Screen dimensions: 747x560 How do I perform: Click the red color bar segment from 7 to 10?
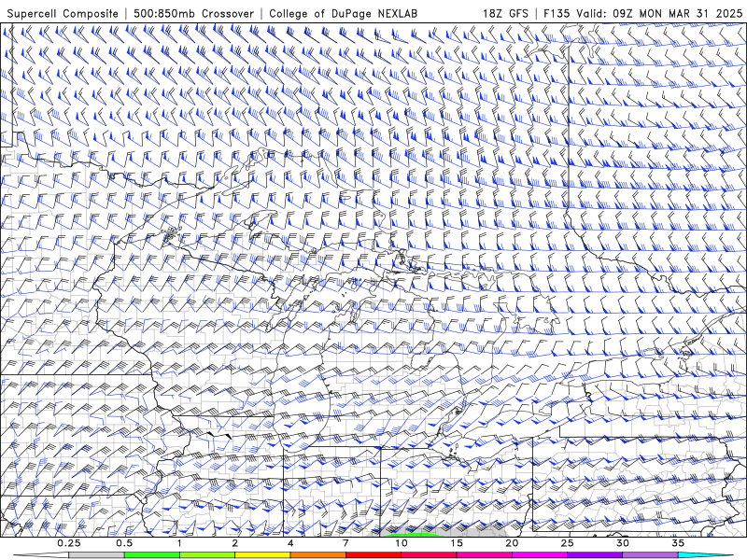373,555
